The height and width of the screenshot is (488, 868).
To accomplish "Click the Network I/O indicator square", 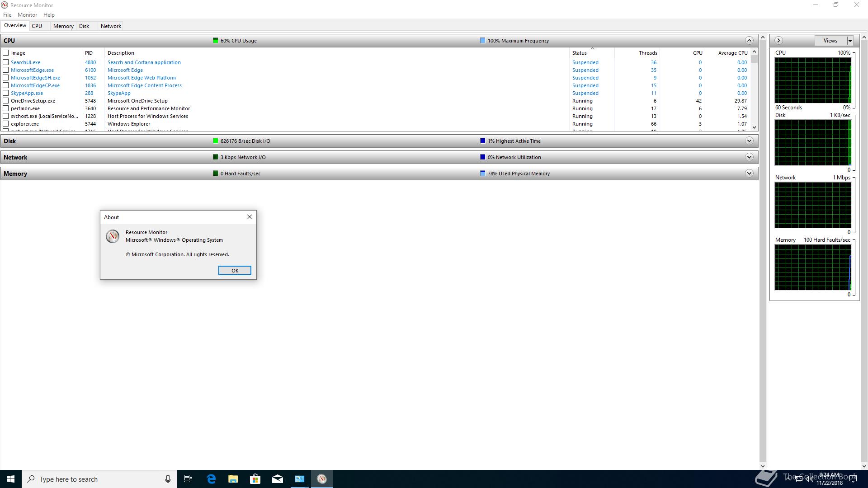I will tap(216, 157).
